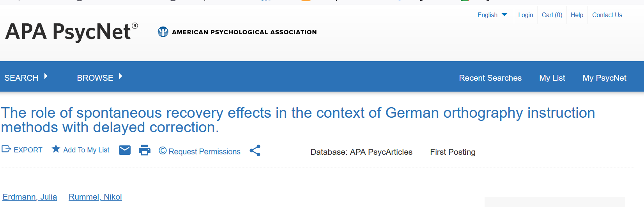644x207 pixels.
Task: Open author link Erdmann, Julia
Action: [x=30, y=197]
